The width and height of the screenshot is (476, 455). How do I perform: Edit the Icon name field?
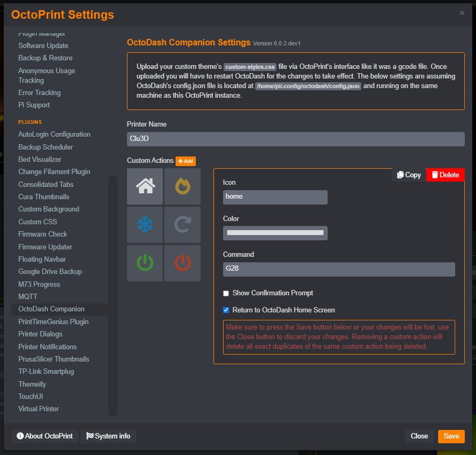tap(275, 197)
